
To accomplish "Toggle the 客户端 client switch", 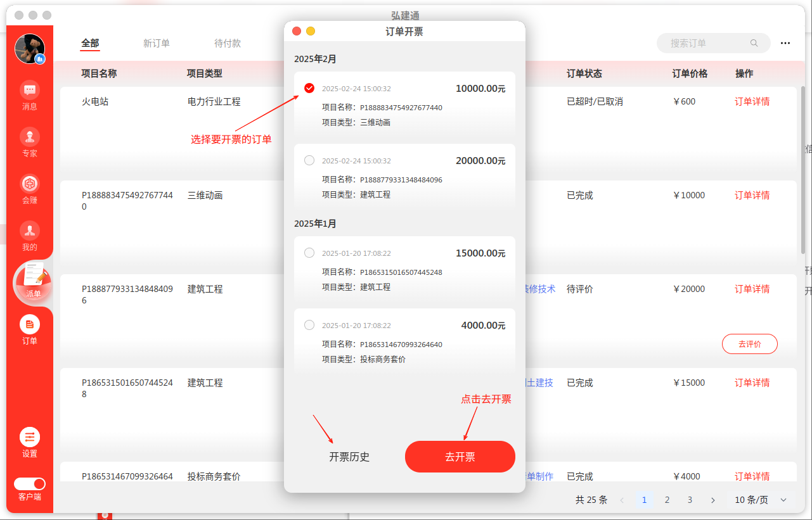I will click(x=30, y=484).
